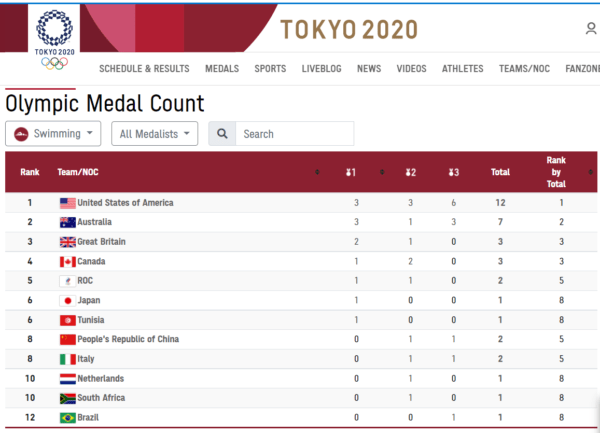The image size is (600, 433).
Task: Expand the All Medalists filter dropdown
Action: coord(155,134)
